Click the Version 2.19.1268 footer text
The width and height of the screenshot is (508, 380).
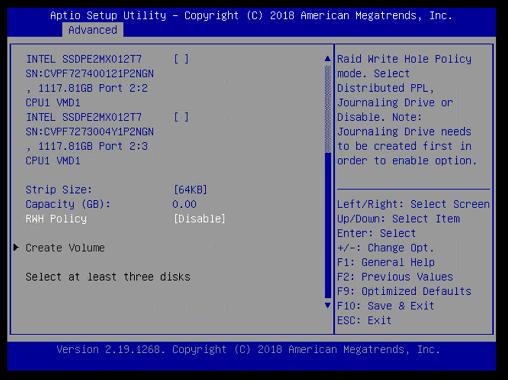coord(248,349)
